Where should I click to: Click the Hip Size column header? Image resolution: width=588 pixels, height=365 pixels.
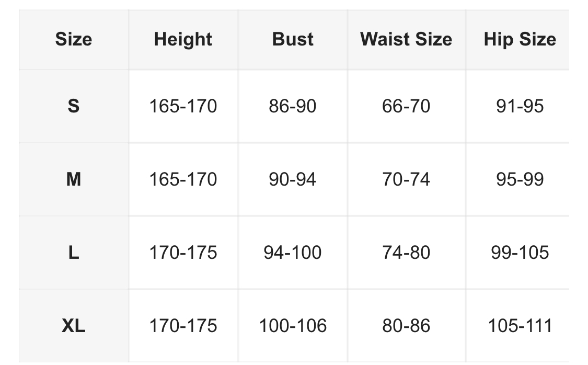click(x=520, y=40)
